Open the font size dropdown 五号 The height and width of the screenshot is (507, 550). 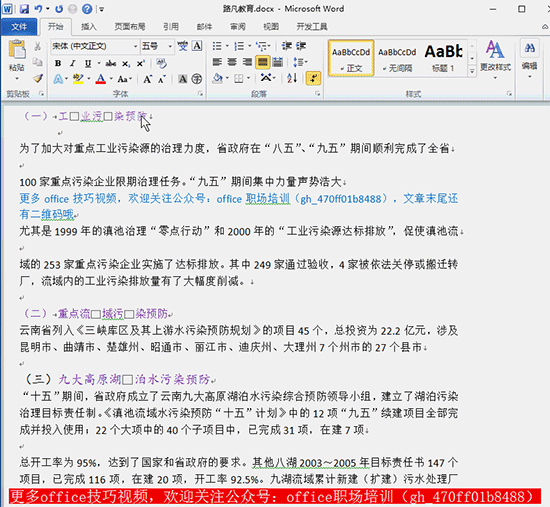click(x=157, y=46)
